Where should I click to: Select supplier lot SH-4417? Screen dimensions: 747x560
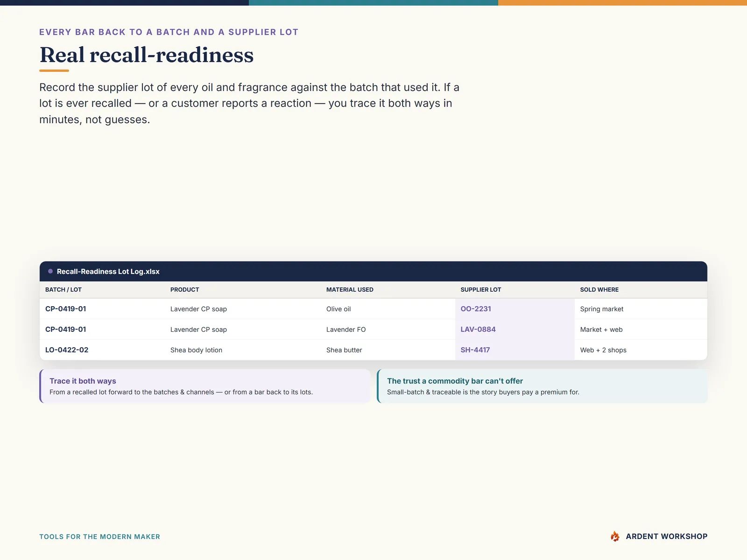475,350
